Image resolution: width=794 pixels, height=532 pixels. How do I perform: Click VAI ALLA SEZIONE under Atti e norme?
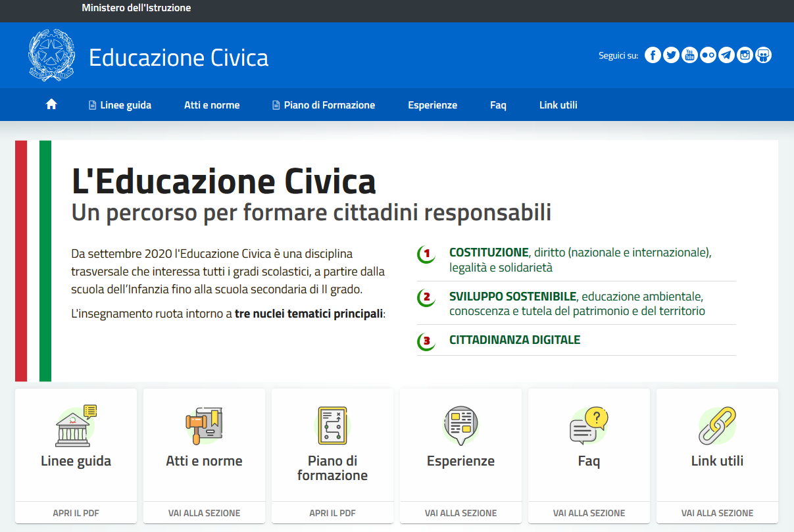pyautogui.click(x=204, y=513)
